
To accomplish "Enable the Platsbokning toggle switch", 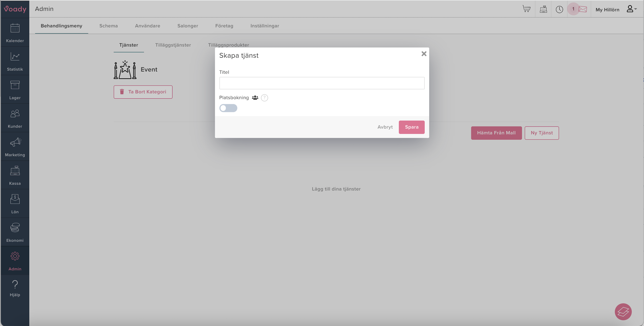I will (x=228, y=108).
